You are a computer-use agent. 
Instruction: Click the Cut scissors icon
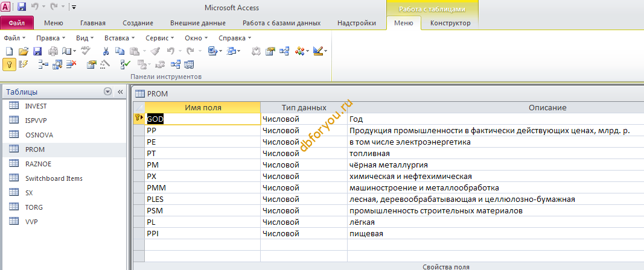106,51
